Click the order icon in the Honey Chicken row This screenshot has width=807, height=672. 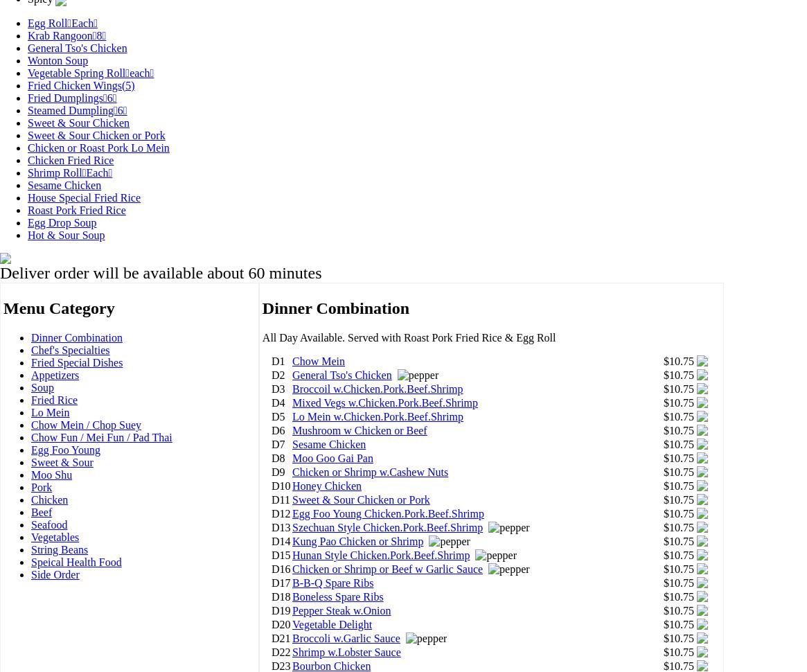pyautogui.click(x=702, y=486)
